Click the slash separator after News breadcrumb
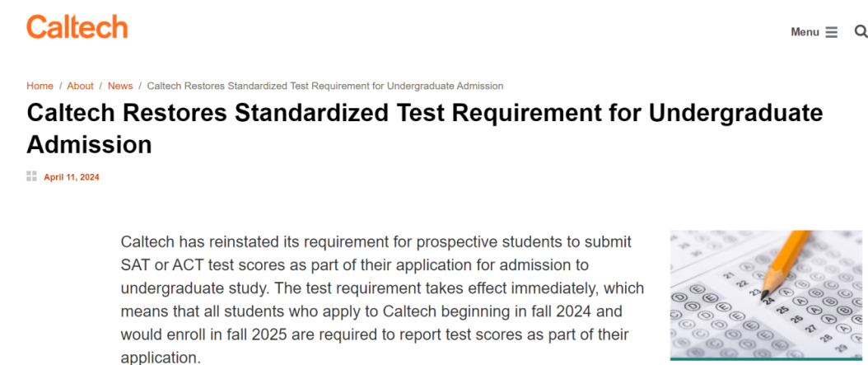Image resolution: width=868 pixels, height=365 pixels. [140, 86]
